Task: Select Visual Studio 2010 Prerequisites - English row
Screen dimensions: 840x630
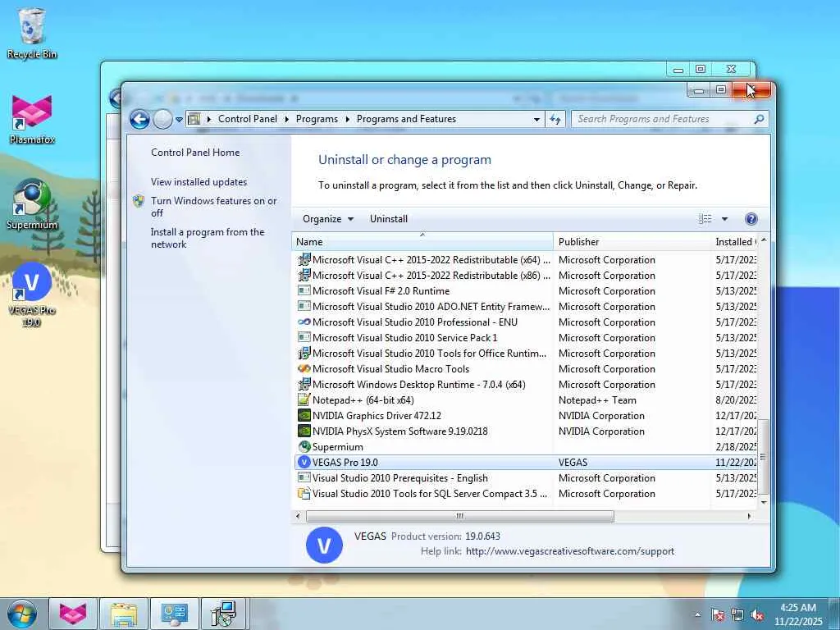Action: [525, 478]
